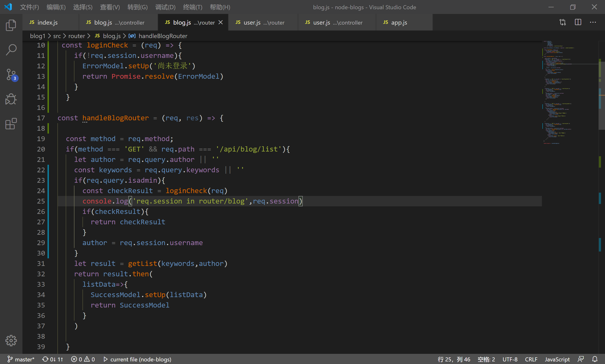Screen dimensions: 605x364
Task: Click line number 17 in the gutter
Action: 41,118
